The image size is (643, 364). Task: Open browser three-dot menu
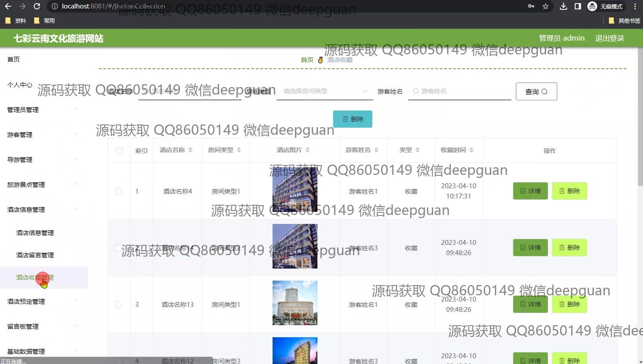pos(635,6)
